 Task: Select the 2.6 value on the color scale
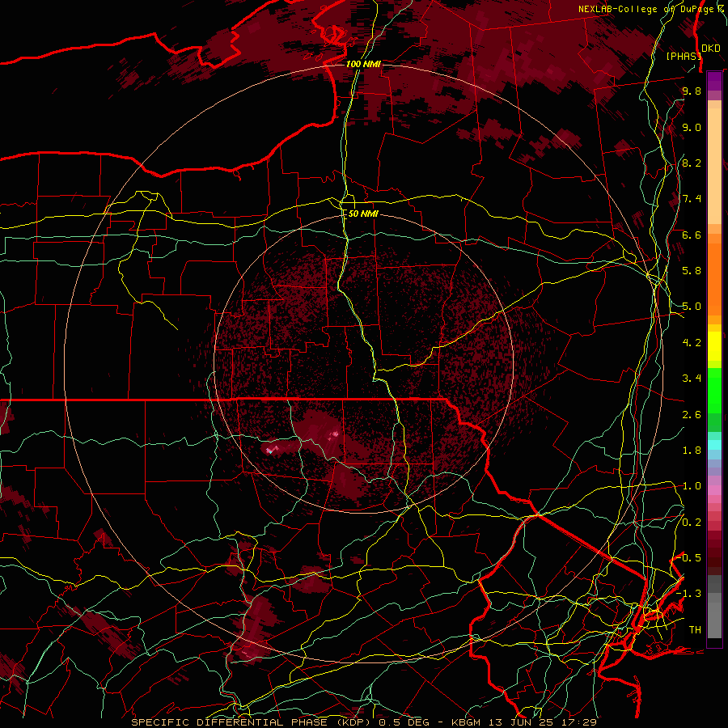(x=692, y=415)
